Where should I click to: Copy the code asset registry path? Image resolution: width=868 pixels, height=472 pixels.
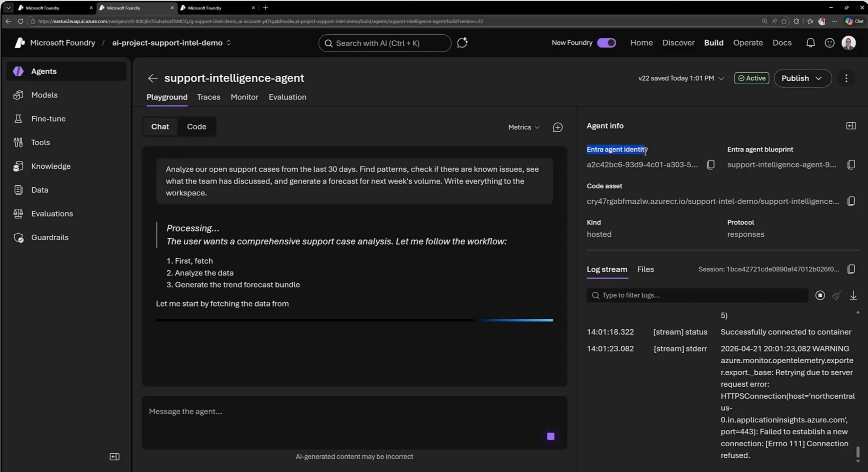pyautogui.click(x=851, y=201)
